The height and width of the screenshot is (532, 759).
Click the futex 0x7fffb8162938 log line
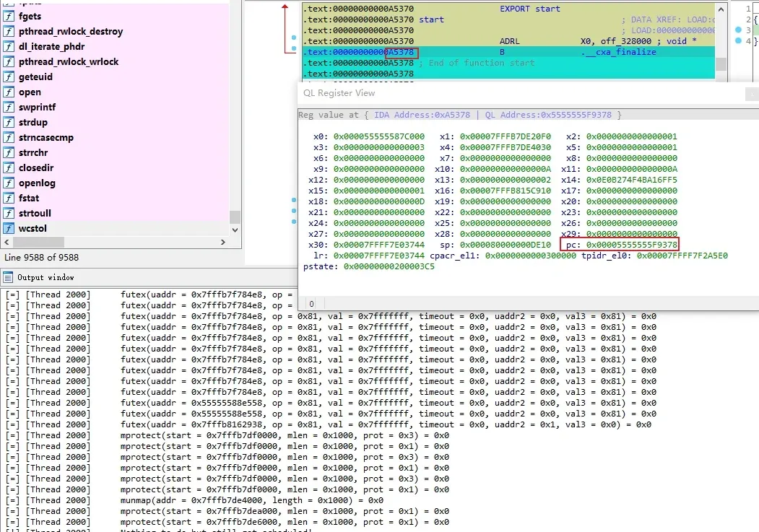[x=328, y=424]
